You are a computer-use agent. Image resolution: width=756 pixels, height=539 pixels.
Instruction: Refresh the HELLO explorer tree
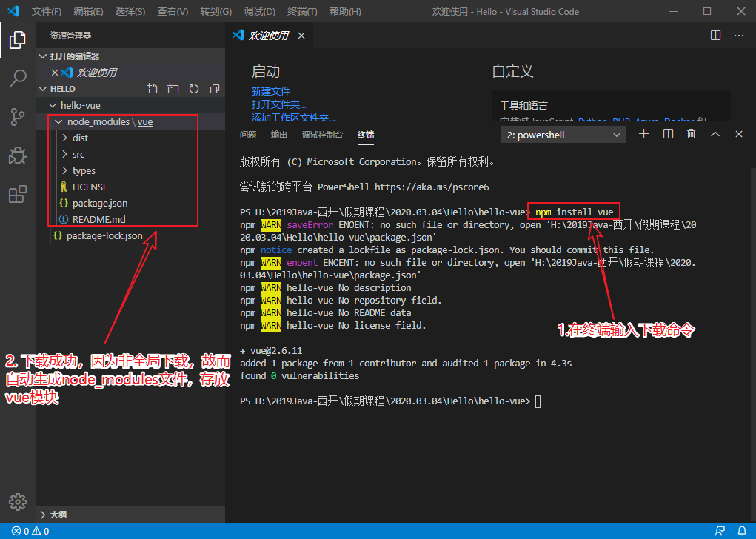194,89
